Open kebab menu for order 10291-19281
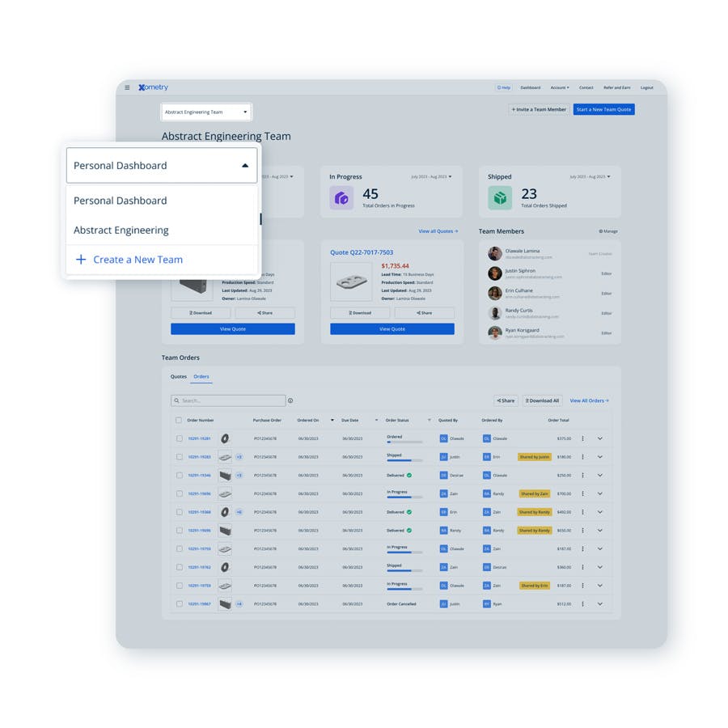The height and width of the screenshot is (728, 728). (x=582, y=438)
